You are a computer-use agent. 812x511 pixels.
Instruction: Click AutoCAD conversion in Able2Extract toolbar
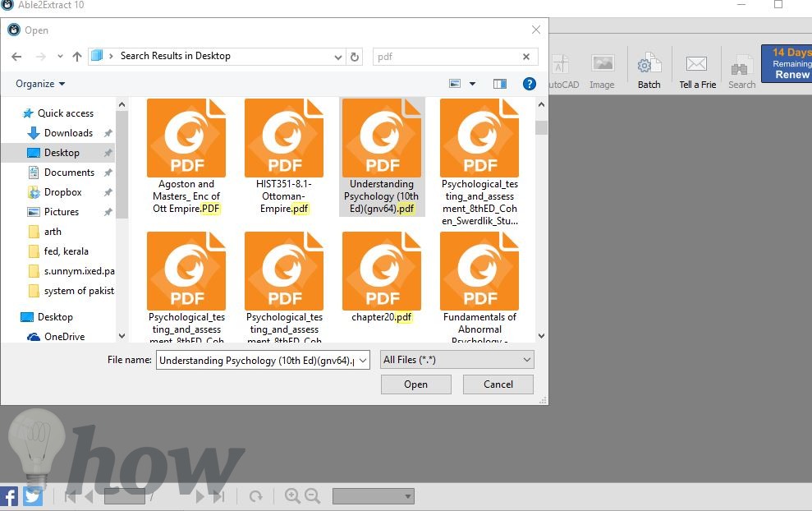click(563, 71)
